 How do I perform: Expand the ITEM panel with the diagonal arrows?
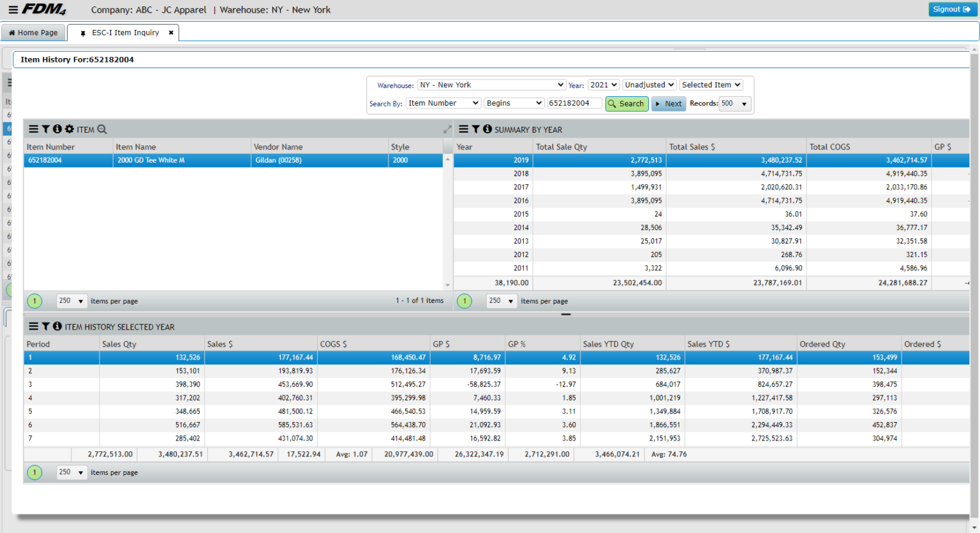447,128
